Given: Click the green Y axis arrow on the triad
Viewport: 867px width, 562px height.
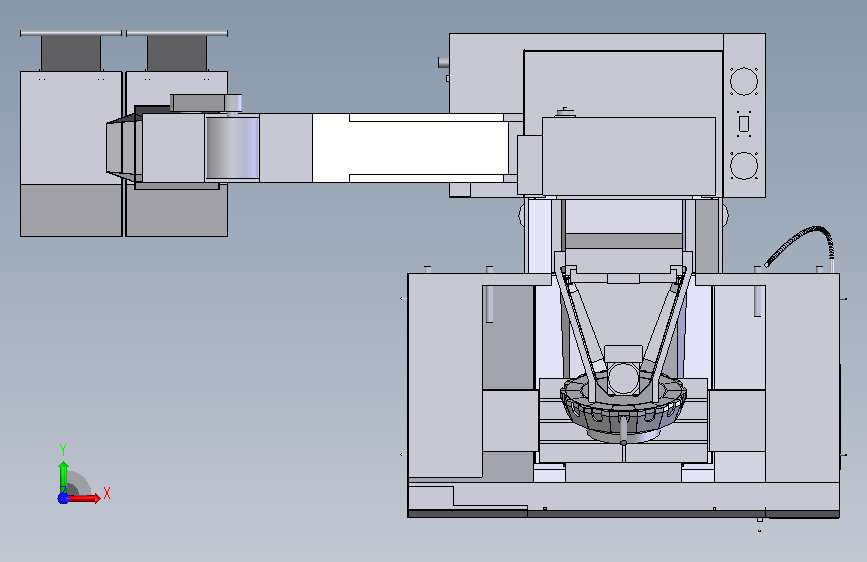Looking at the screenshot, I should (64, 477).
